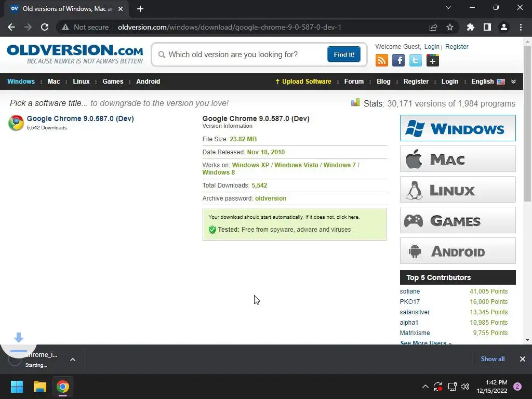
Task: Select Linux in the nav bar
Action: [81, 82]
